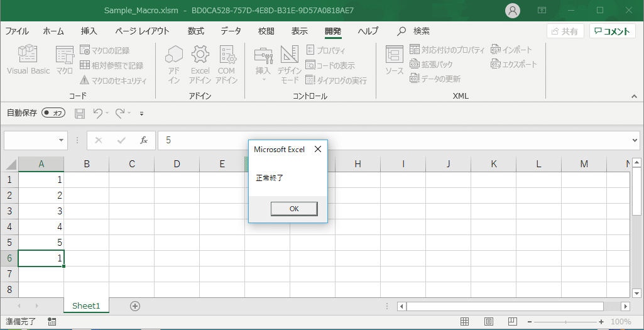Click zoom out minus button

[530, 322]
